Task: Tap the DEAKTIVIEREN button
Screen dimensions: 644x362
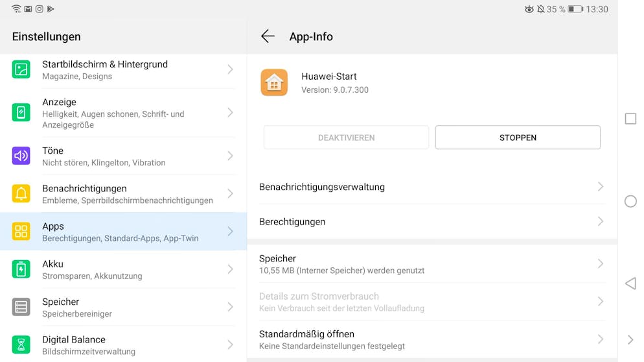Action: pos(346,138)
